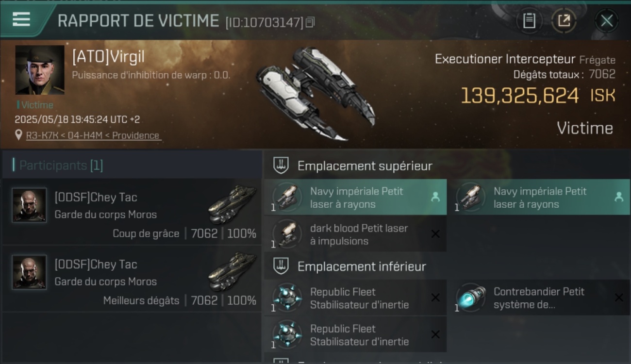Screen dimensions: 631x364
Task: Open Chey Tac portrait in Meilleurs dégâts row
Action: tap(30, 272)
